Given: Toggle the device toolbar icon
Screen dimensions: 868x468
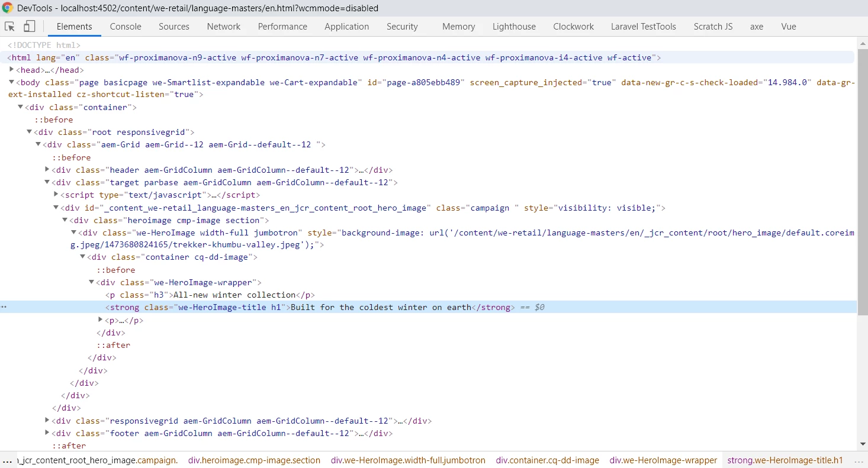Looking at the screenshot, I should [29, 27].
